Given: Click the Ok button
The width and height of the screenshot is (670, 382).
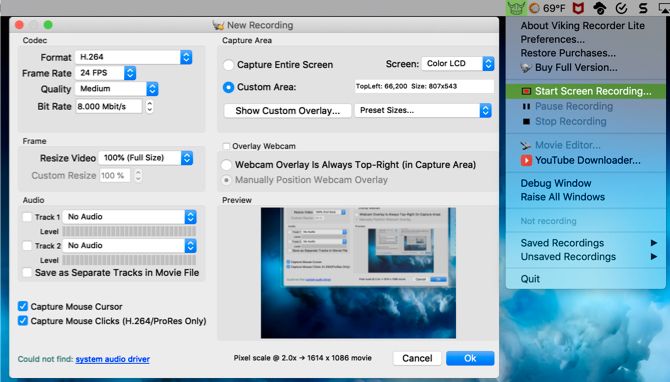Looking at the screenshot, I should pyautogui.click(x=470, y=358).
